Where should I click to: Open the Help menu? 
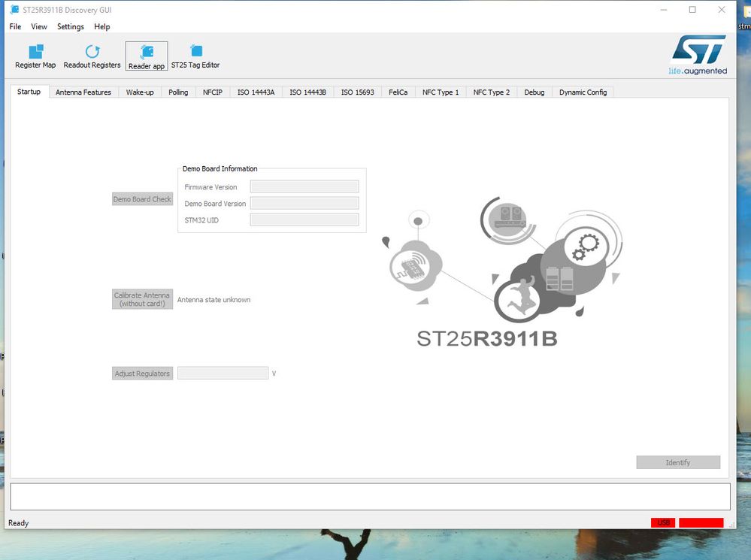pyautogui.click(x=102, y=27)
